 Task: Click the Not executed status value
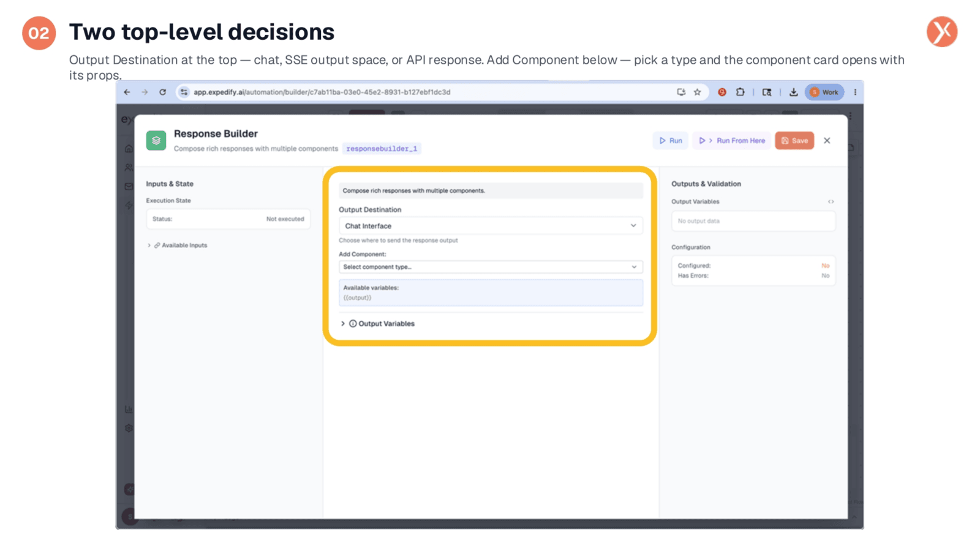click(x=285, y=219)
